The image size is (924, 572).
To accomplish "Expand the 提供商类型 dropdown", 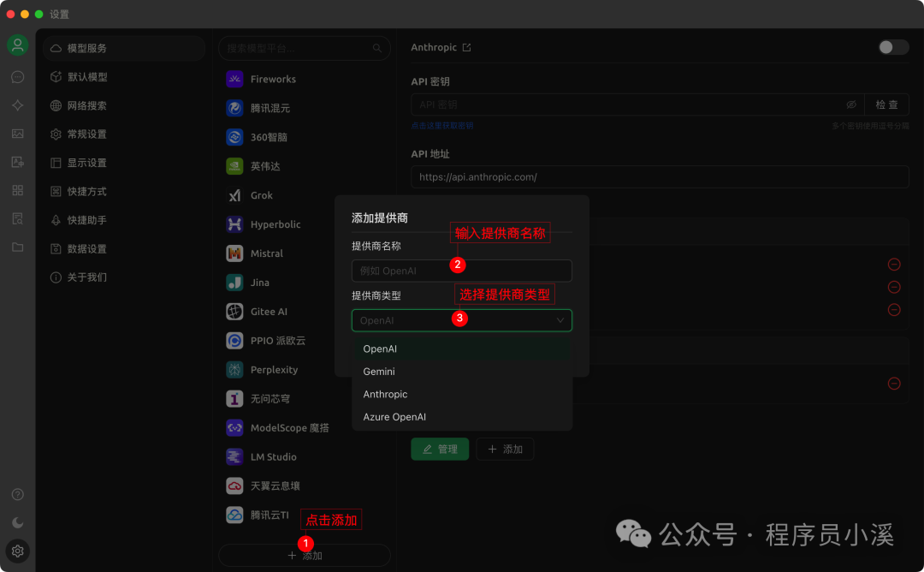I will click(461, 320).
